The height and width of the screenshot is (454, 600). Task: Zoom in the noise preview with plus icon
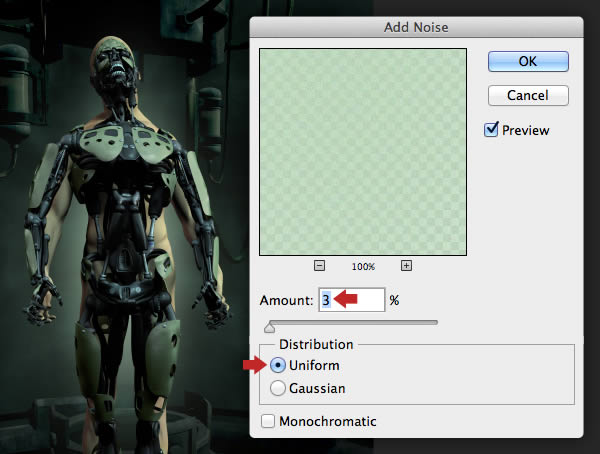[406, 266]
